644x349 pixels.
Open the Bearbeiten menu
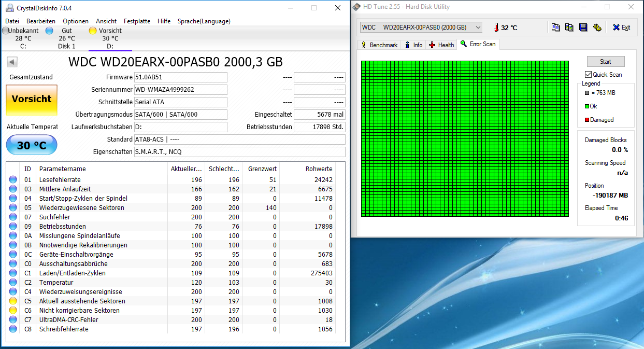pos(41,21)
